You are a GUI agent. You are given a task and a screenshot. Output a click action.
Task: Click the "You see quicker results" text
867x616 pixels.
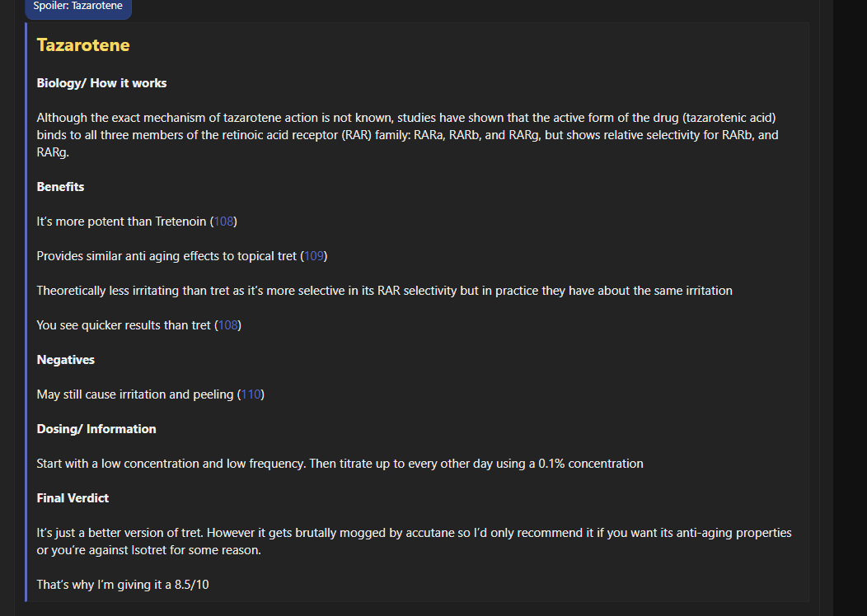click(x=123, y=325)
